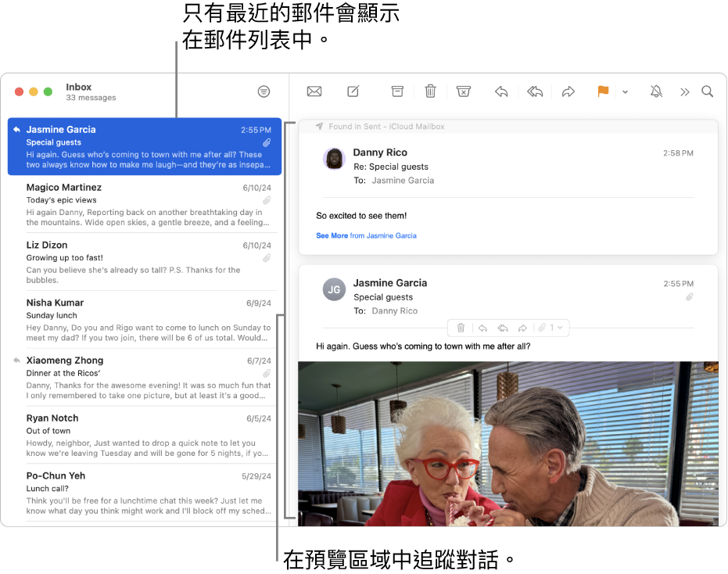Close the Mail window with red button
The image size is (728, 574).
tap(19, 91)
